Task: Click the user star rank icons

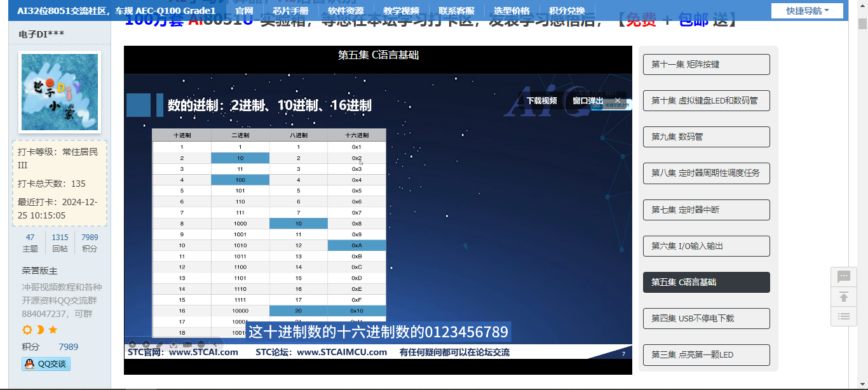Action: (40, 330)
